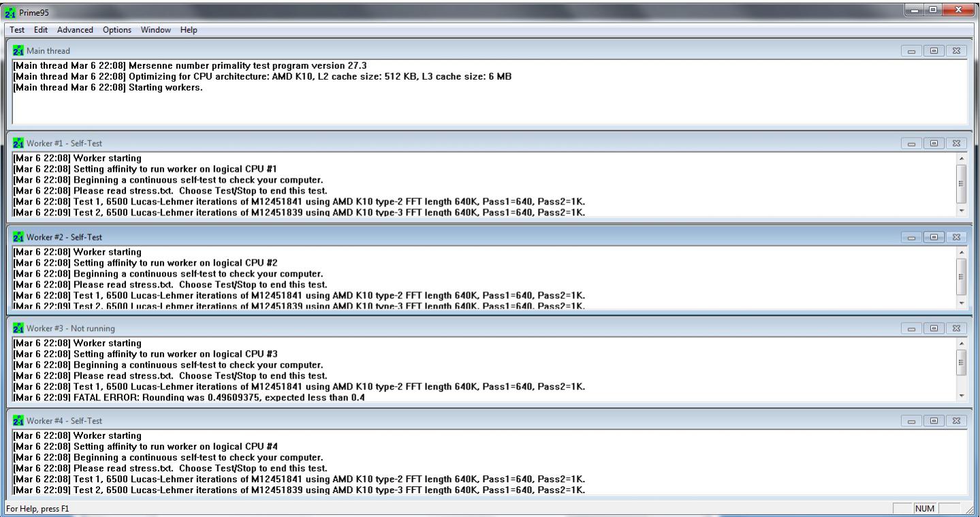Click 'Setting affinity to run worker on logical CPU #4'
The height and width of the screenshot is (517, 980).
point(175,446)
